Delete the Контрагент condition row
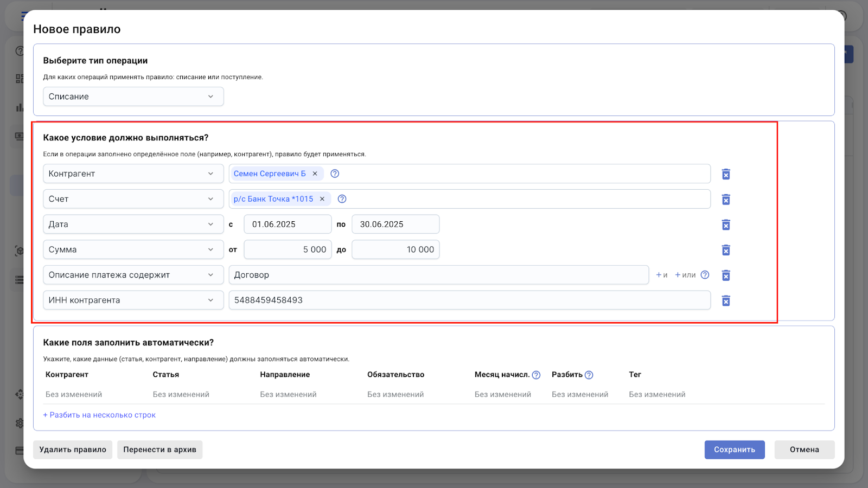Viewport: 868px width, 488px height. click(x=725, y=174)
